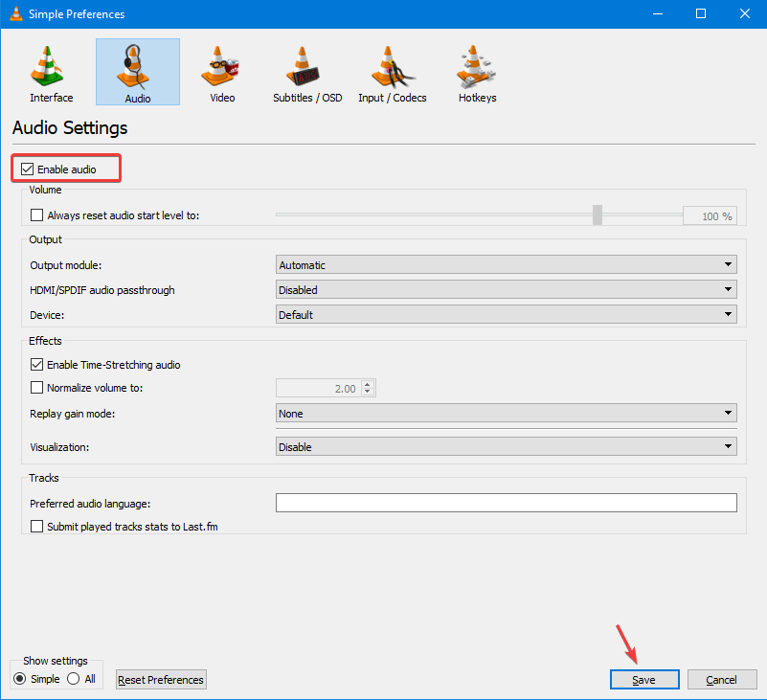
Task: Click the Normalize volume spinner arrows
Action: (x=367, y=388)
